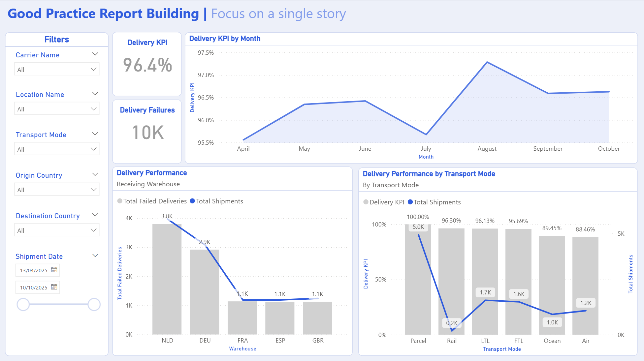This screenshot has height=361, width=644.
Task: Click Total Shipments legend marker in transport chart
Action: 410,202
